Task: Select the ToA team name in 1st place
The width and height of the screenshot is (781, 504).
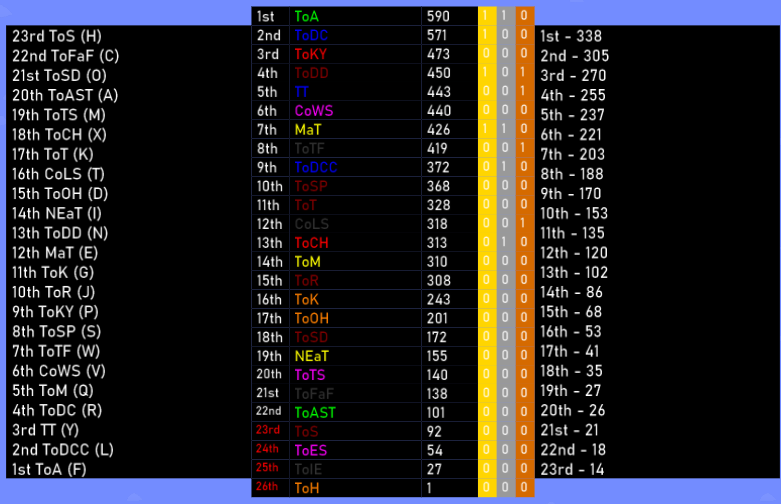Action: pos(306,16)
